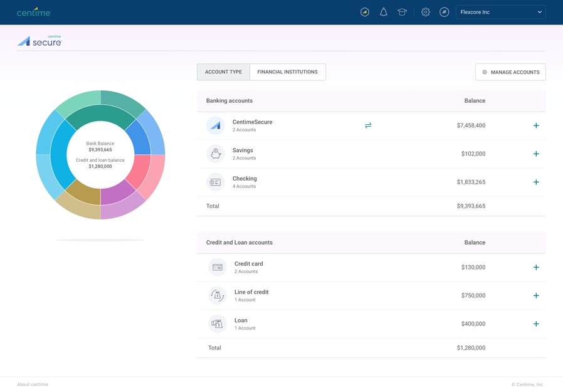Click the JF user avatar
Image resolution: width=563 pixels, height=392 pixels.
(444, 12)
